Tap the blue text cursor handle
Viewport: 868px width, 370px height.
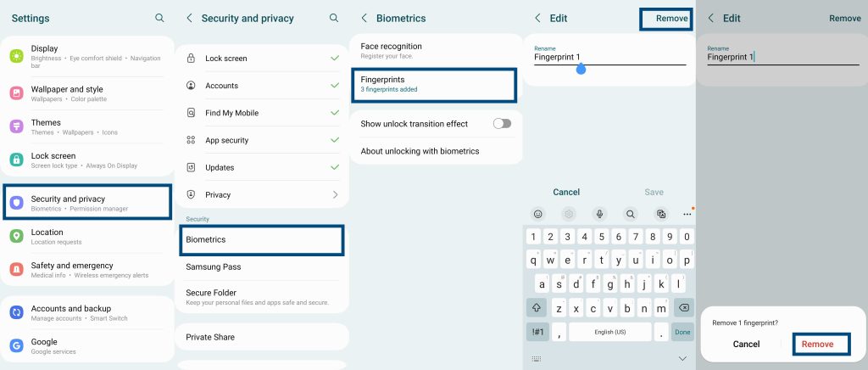click(581, 69)
